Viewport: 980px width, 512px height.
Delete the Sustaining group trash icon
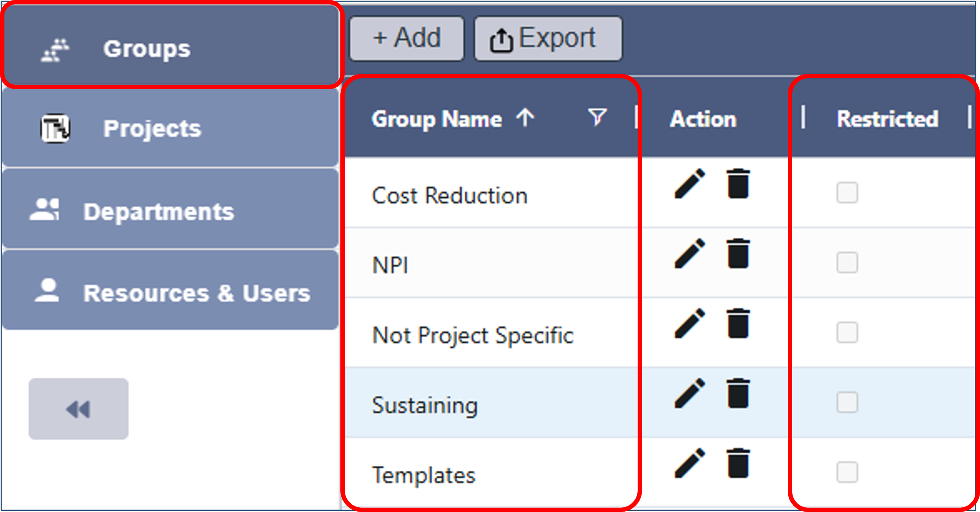pos(737,393)
